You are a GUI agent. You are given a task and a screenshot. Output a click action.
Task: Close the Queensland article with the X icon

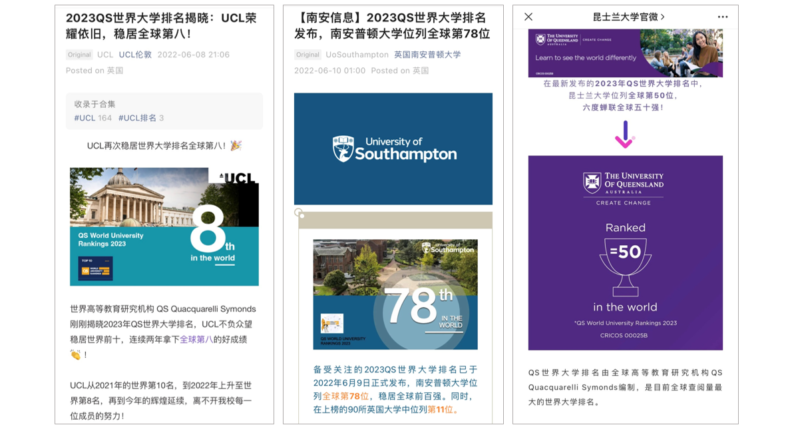coord(529,17)
